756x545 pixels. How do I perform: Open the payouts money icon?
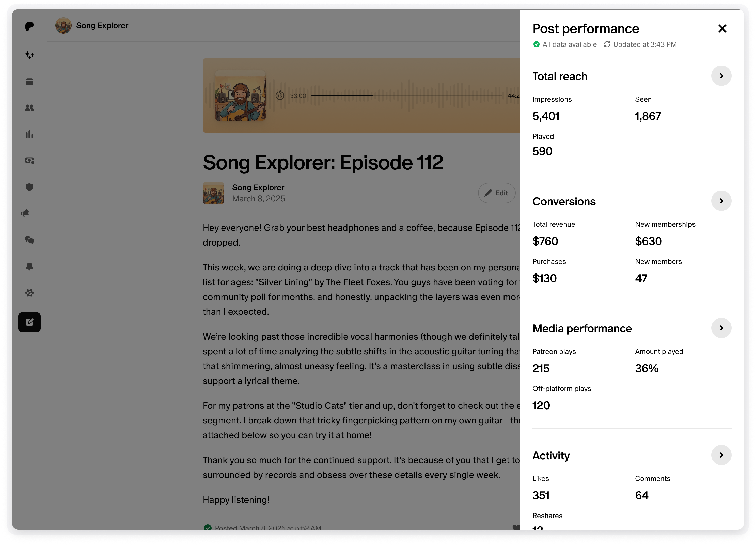click(x=29, y=161)
